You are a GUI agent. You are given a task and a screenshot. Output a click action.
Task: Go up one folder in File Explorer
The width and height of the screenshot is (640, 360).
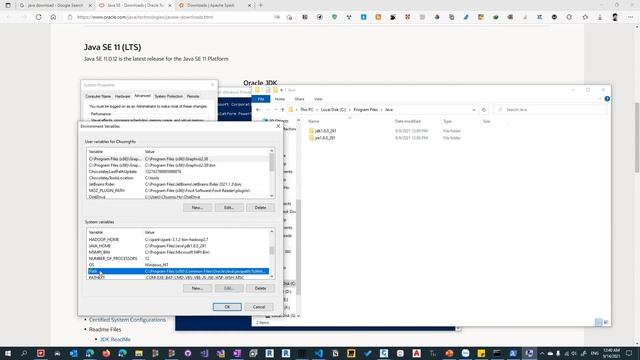click(x=282, y=110)
